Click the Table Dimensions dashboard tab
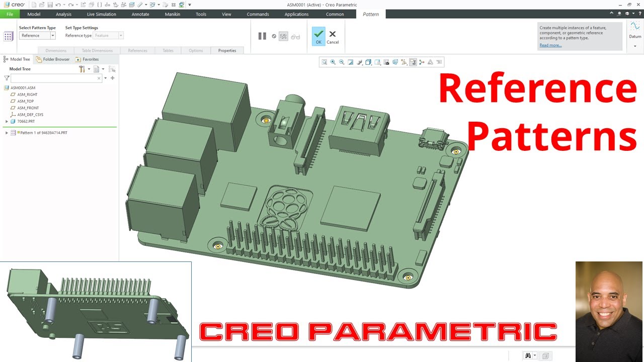Viewport: 644px width, 362px height. pos(97,50)
